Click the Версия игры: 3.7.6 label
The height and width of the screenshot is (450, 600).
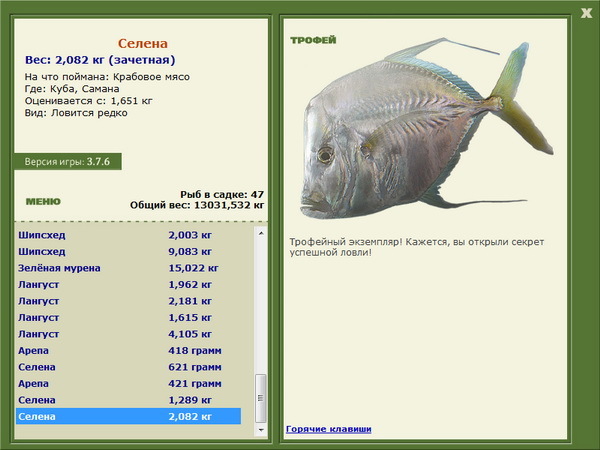point(67,161)
